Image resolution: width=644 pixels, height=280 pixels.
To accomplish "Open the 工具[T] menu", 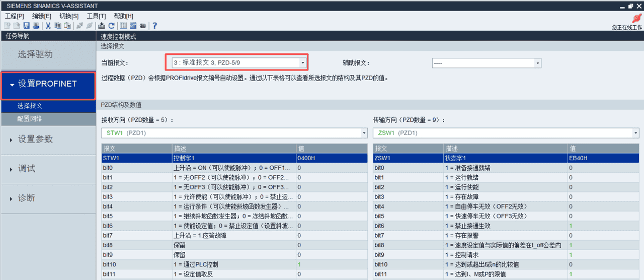I will click(96, 16).
